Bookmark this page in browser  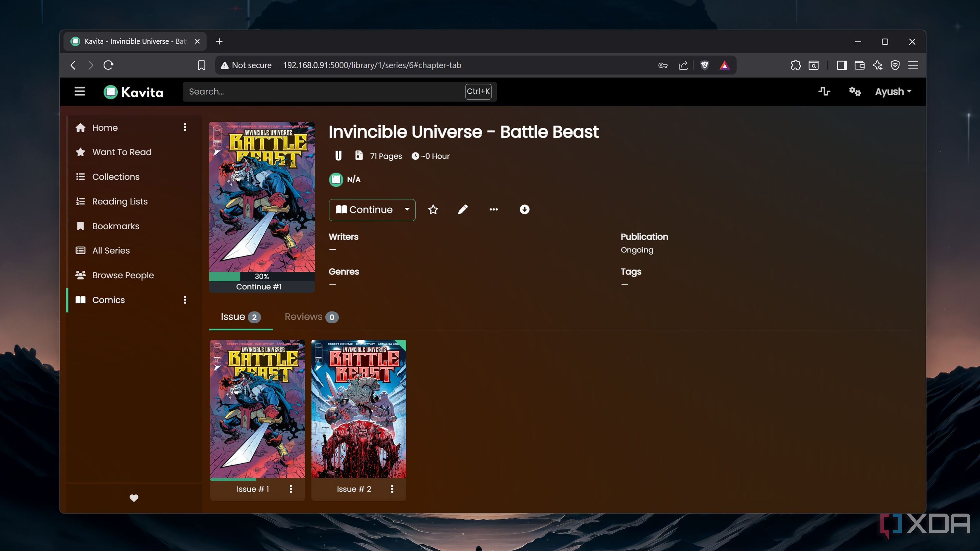201,65
